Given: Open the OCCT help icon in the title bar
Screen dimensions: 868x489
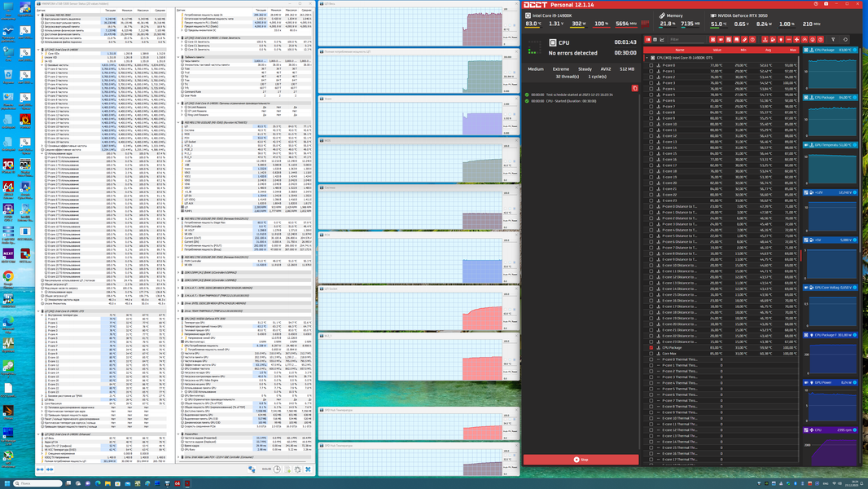Looking at the screenshot, I should point(816,4).
